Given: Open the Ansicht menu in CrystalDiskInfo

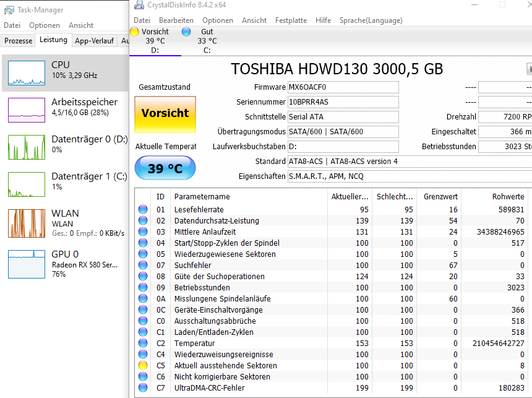Looking at the screenshot, I should (254, 20).
